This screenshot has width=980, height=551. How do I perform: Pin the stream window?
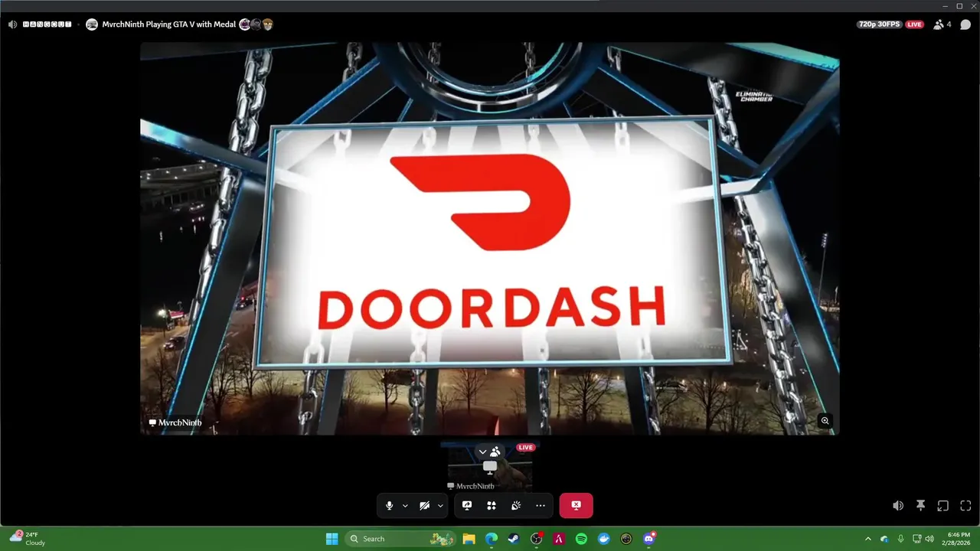(921, 506)
